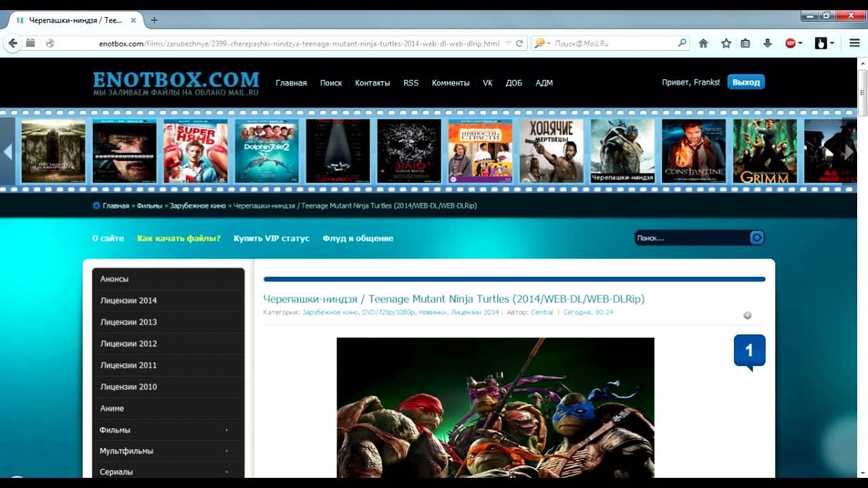
Task: Open the dropdown arrow beside Adblock icon
Action: point(800,43)
